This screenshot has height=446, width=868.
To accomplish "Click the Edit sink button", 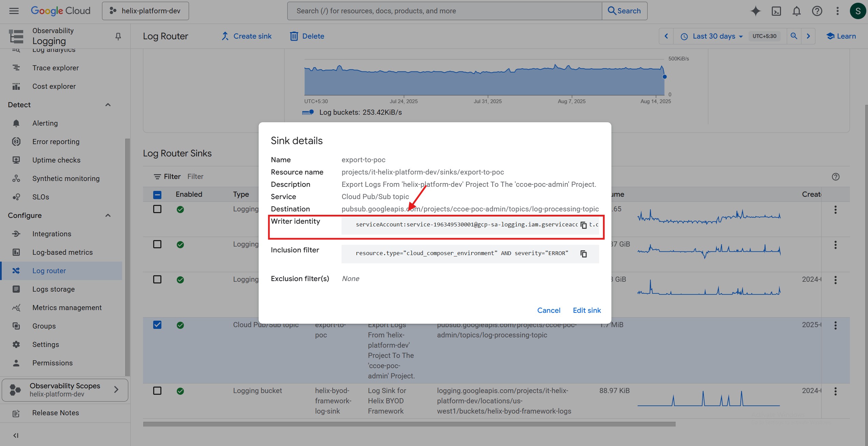I will (587, 310).
